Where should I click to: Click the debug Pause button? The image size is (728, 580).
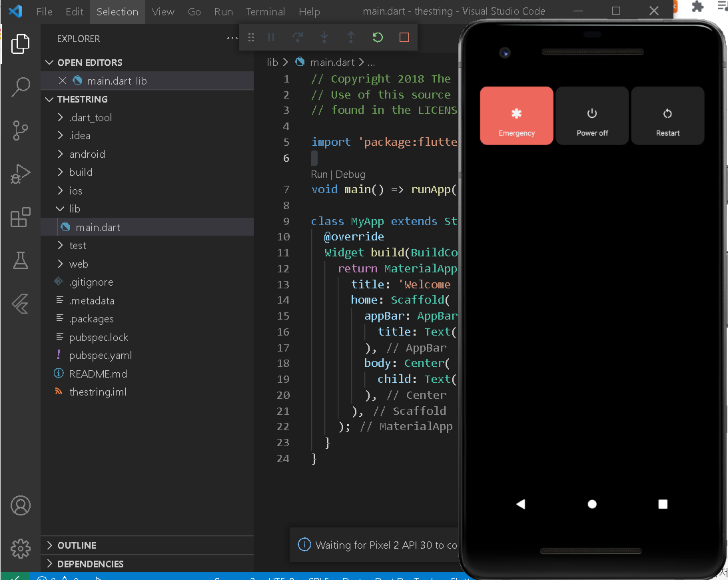271,37
